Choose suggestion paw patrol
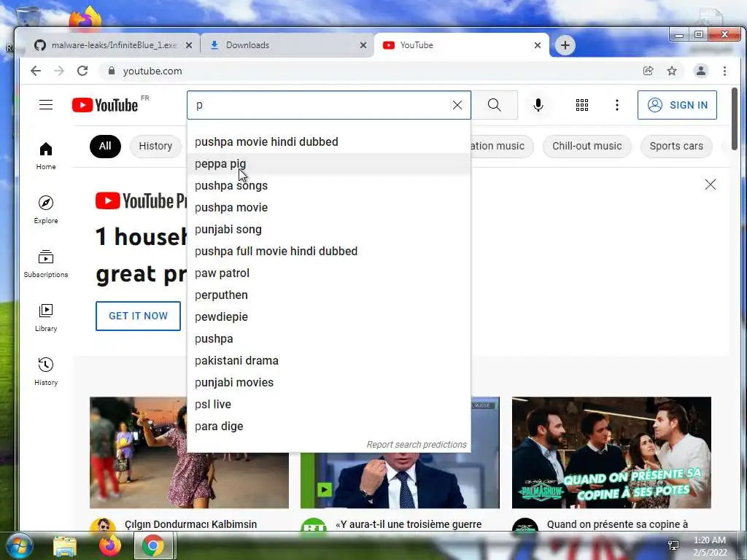 (x=329, y=273)
